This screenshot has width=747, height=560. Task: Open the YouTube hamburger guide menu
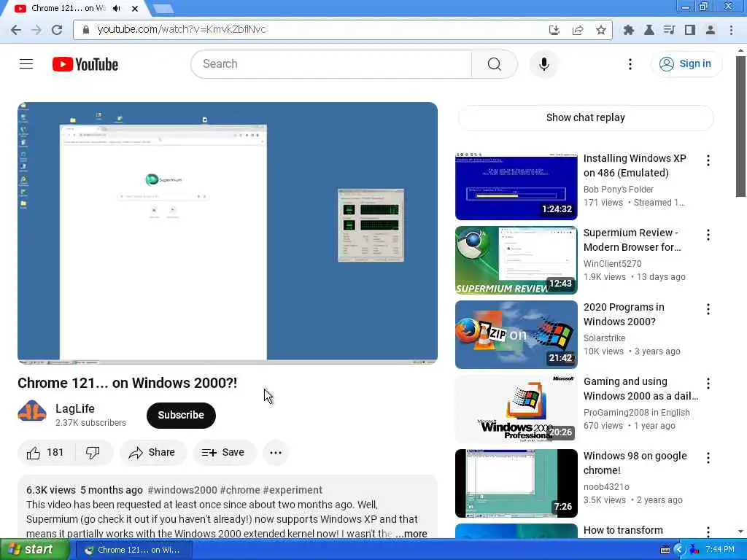point(26,64)
